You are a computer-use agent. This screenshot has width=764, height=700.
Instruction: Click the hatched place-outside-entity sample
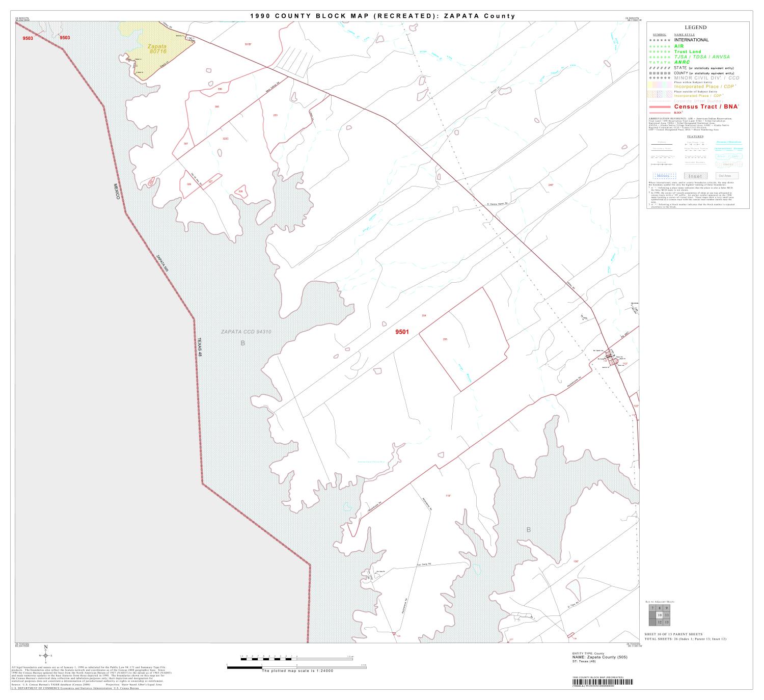point(661,94)
